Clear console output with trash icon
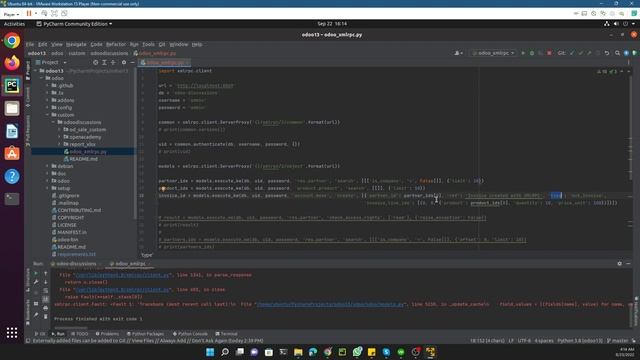640x360 pixels. [x=45, y=317]
